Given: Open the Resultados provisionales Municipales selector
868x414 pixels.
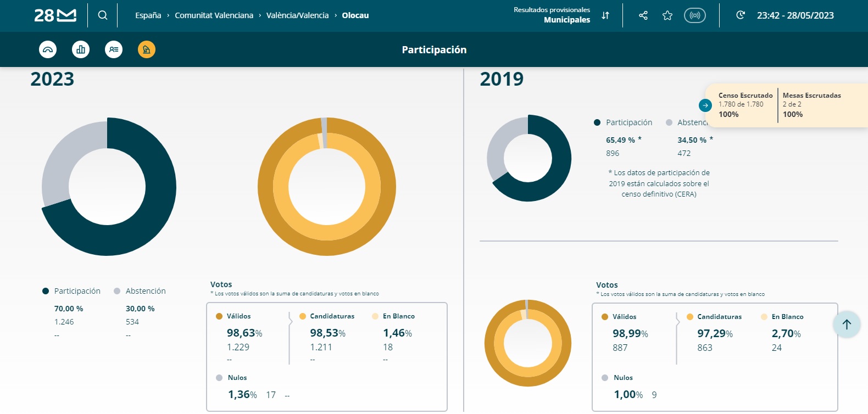Looking at the screenshot, I should pyautogui.click(x=552, y=15).
